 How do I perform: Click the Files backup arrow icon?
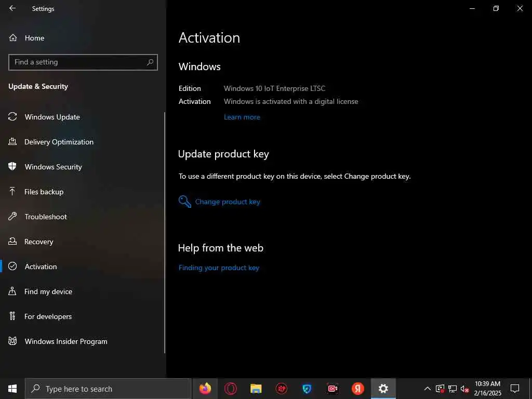pyautogui.click(x=12, y=191)
